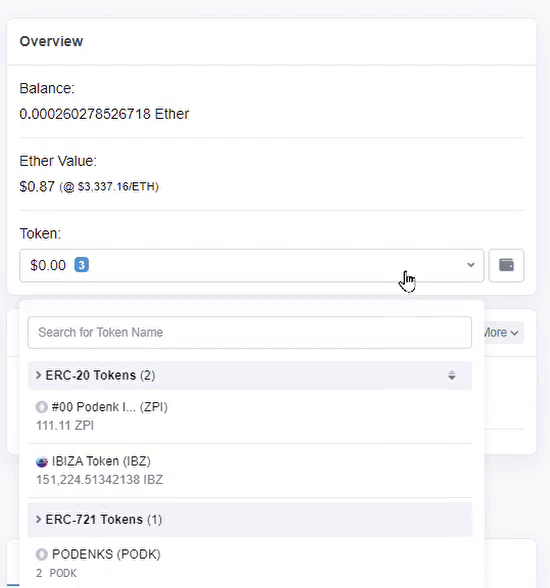Click the $3,337.16/ETH price text

(116, 187)
